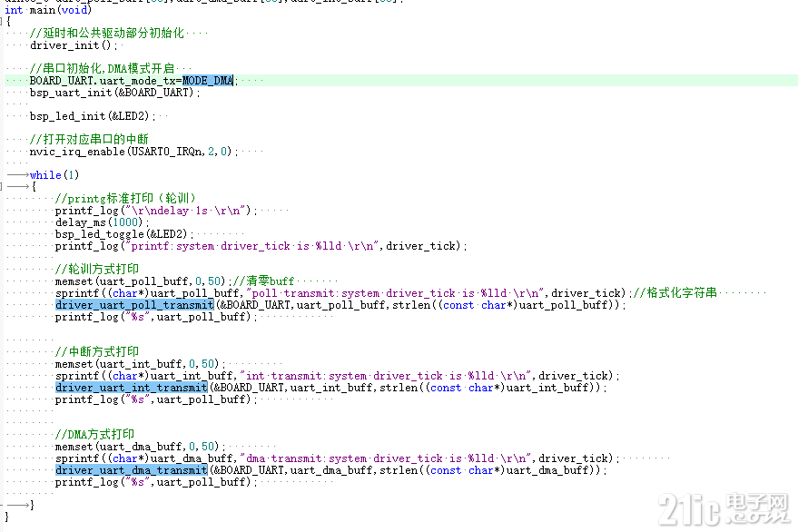Click nvic_irq_enable(USART0_IRQn,2,0) line

(x=133, y=152)
